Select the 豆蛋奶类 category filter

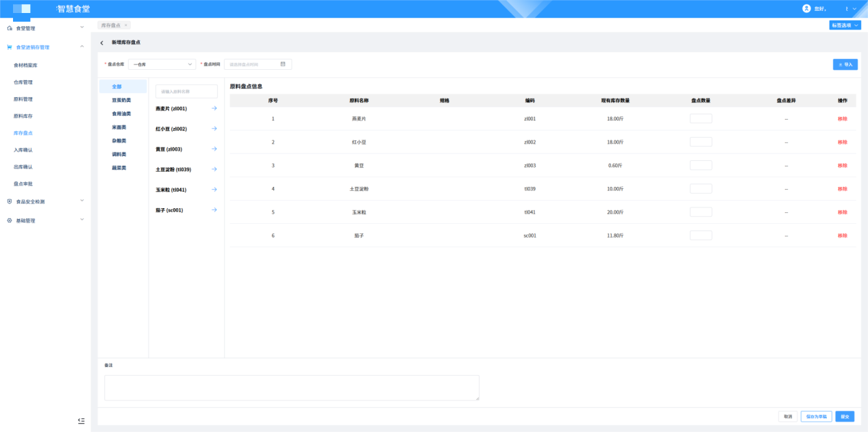121,100
